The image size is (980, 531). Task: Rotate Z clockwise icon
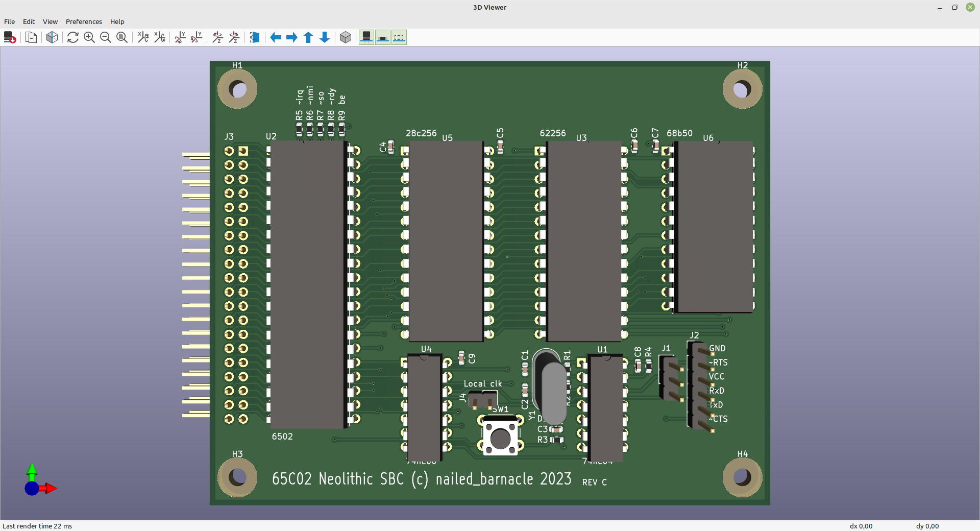(218, 37)
